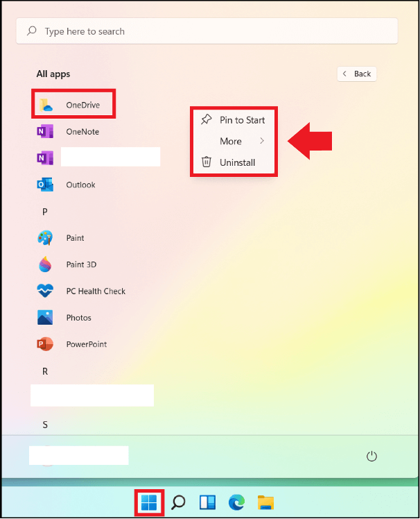Open the Outlook app icon
420x519 pixels.
point(45,185)
